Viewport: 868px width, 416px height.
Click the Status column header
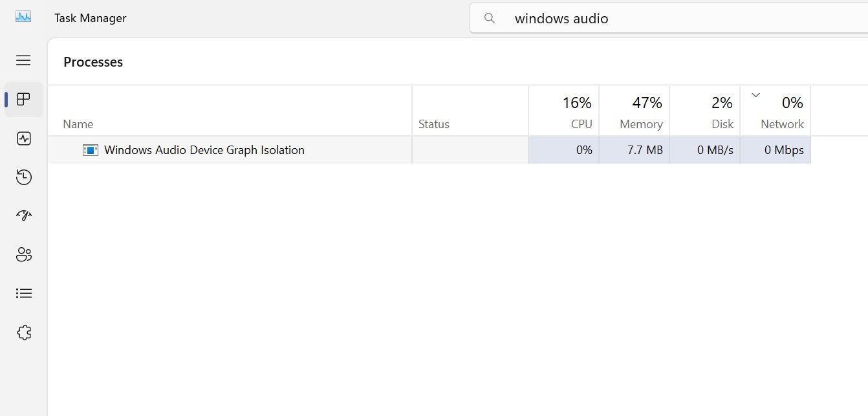click(433, 124)
